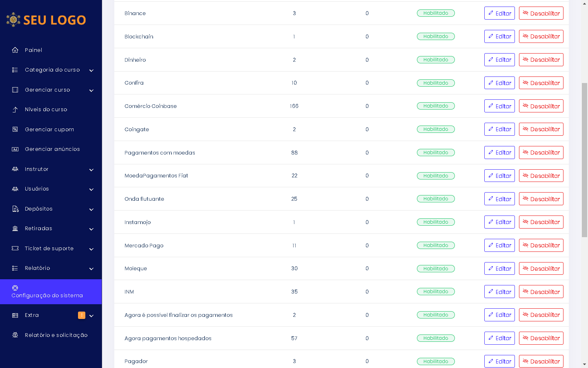Click the SEU LOGO emblem
Image resolution: width=588 pixels, height=368 pixels.
[x=13, y=20]
